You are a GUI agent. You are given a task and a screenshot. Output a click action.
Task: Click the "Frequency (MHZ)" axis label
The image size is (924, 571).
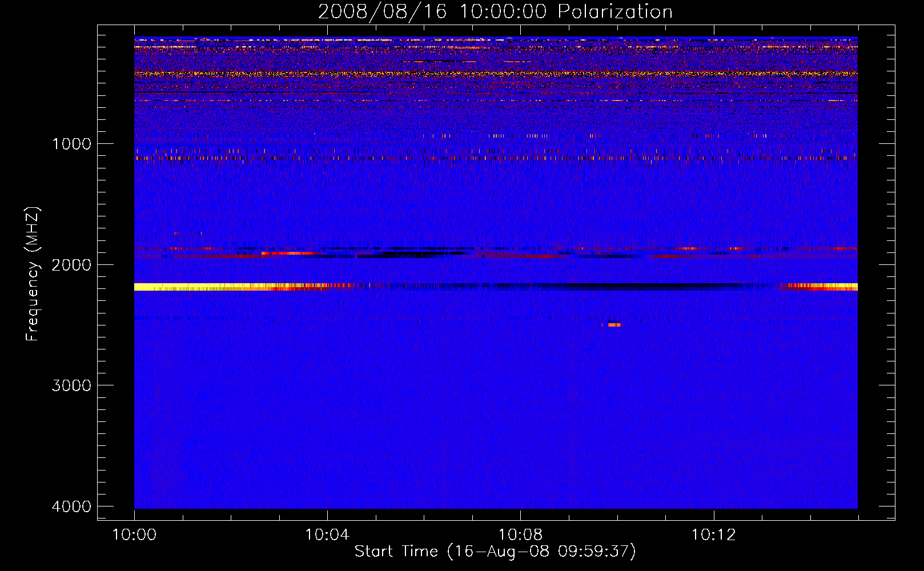coord(33,274)
